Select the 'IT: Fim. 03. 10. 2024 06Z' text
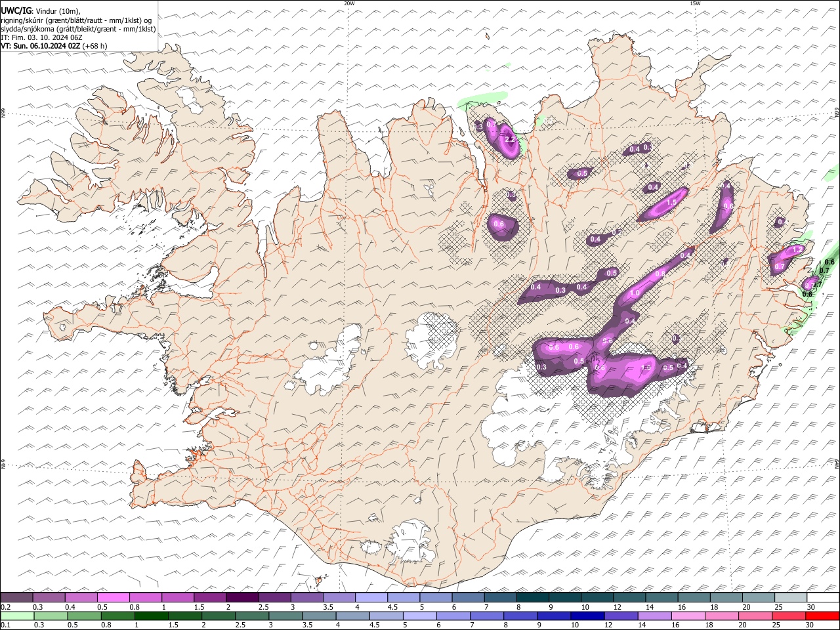 pos(41,37)
